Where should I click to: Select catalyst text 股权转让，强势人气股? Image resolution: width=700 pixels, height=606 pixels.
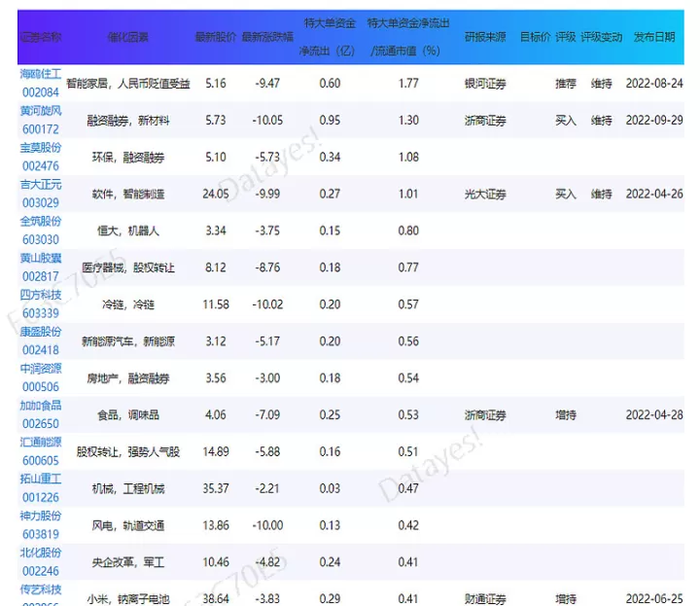point(128,452)
